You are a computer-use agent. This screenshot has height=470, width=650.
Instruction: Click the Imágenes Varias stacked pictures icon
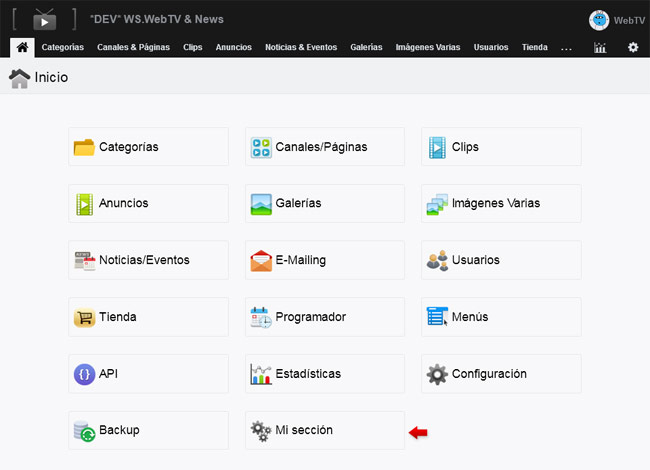point(437,204)
